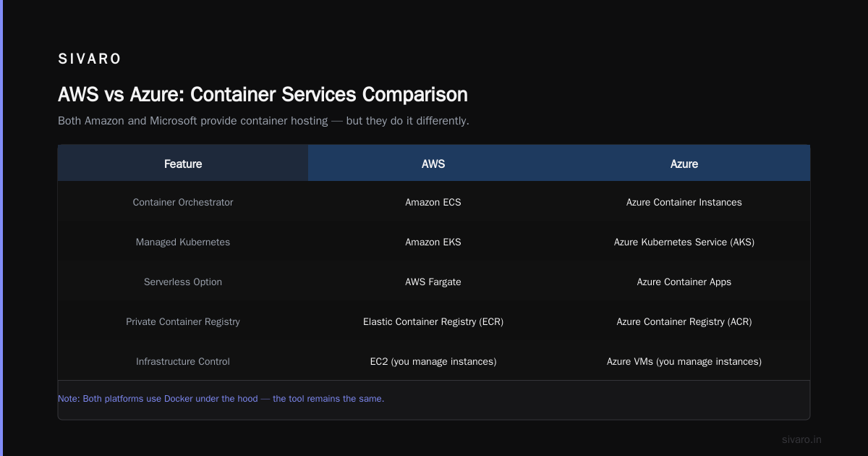Click the AWS column header
The width and height of the screenshot is (868, 456).
click(x=433, y=164)
